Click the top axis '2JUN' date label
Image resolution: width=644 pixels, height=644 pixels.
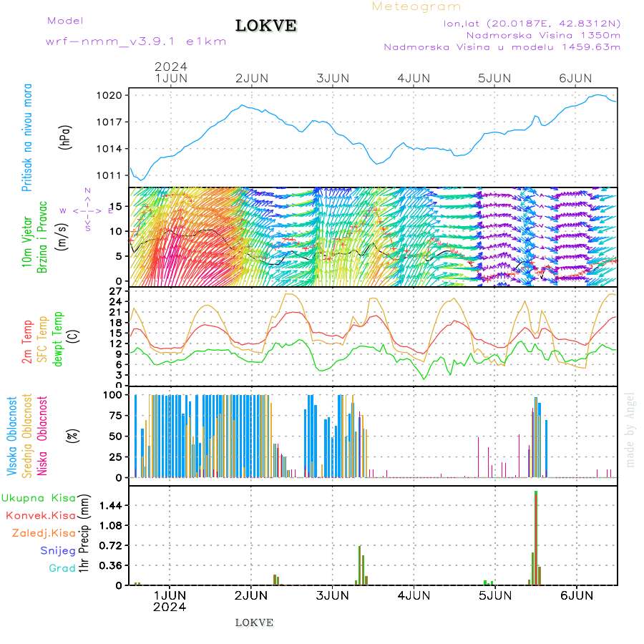point(252,79)
